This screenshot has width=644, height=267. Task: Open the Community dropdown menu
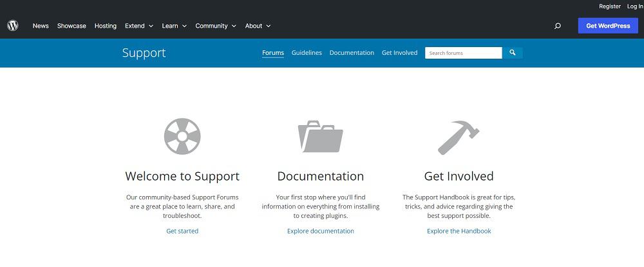pyautogui.click(x=216, y=26)
